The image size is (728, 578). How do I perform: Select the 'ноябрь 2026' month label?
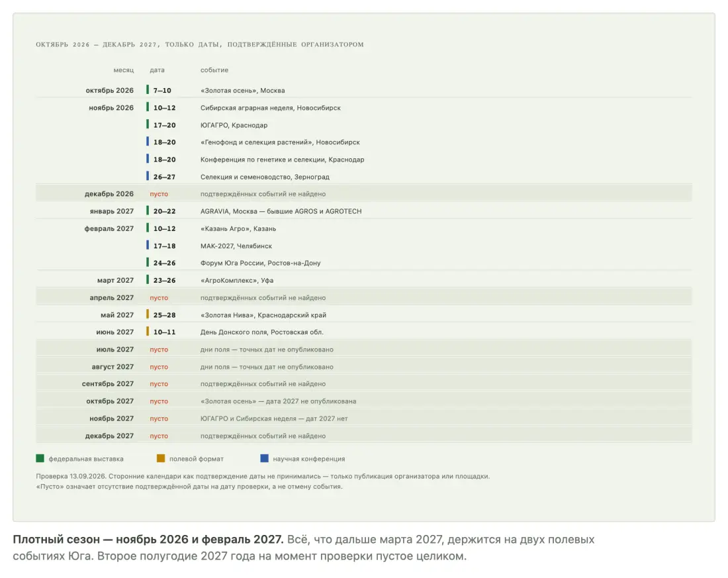coord(111,108)
